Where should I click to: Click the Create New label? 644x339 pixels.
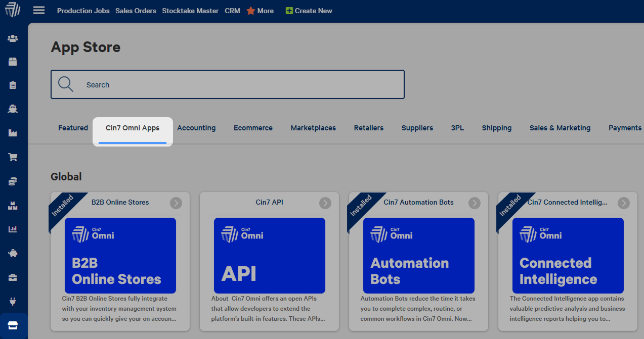pos(314,11)
